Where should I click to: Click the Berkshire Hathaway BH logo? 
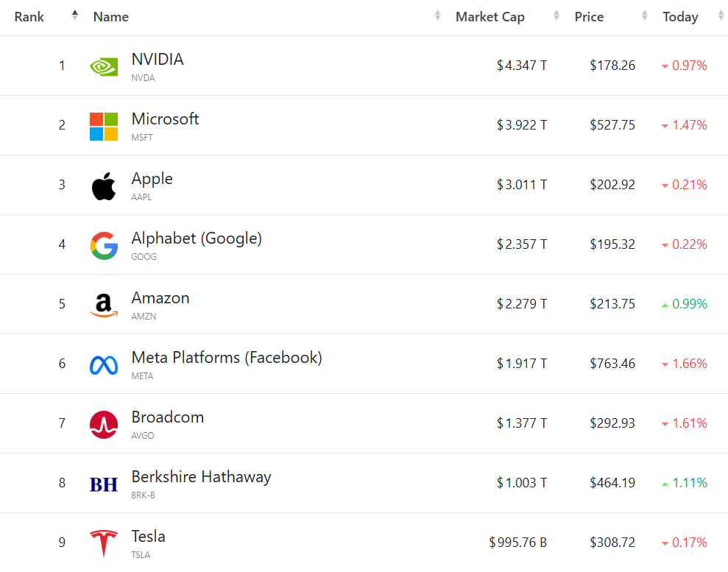tap(104, 484)
